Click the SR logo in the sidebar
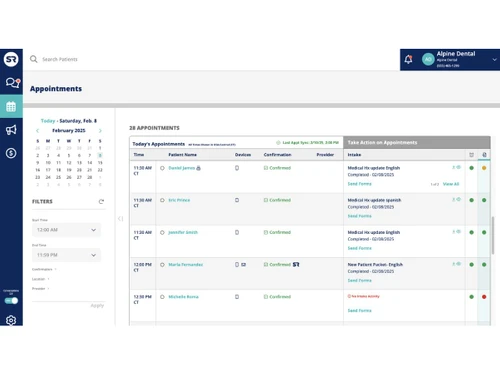500x375 pixels. coord(11,59)
